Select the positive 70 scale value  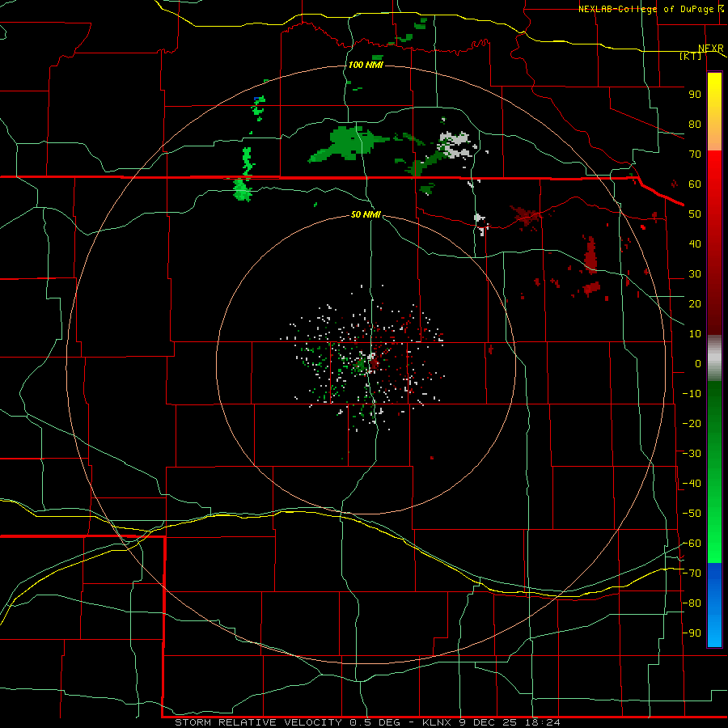pos(695,154)
